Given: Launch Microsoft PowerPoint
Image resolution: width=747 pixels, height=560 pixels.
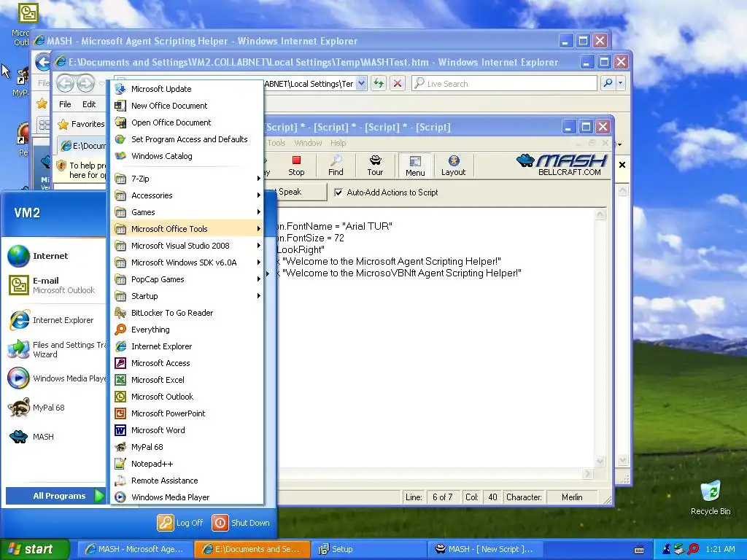Looking at the screenshot, I should click(187, 413).
